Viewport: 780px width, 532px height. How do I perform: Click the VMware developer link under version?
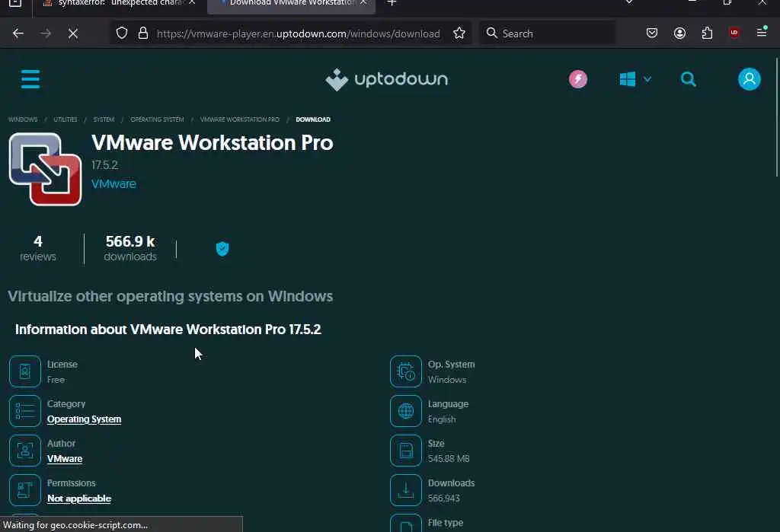pos(114,184)
